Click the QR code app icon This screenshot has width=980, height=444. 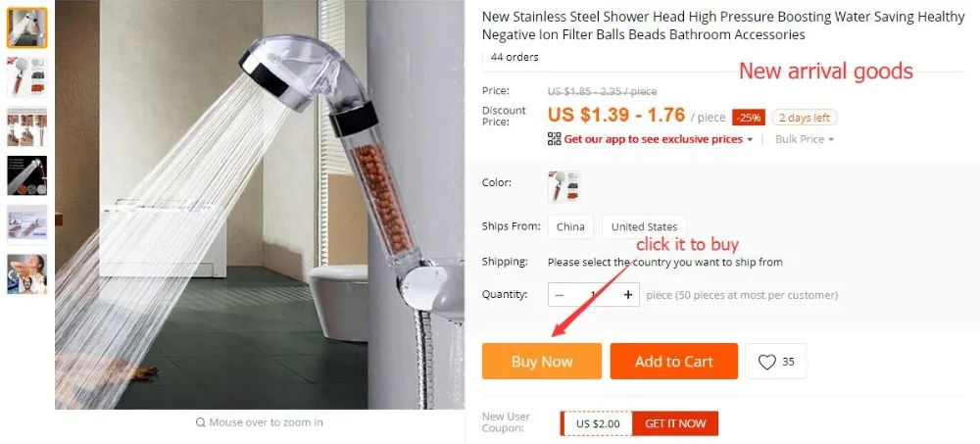[x=554, y=139]
